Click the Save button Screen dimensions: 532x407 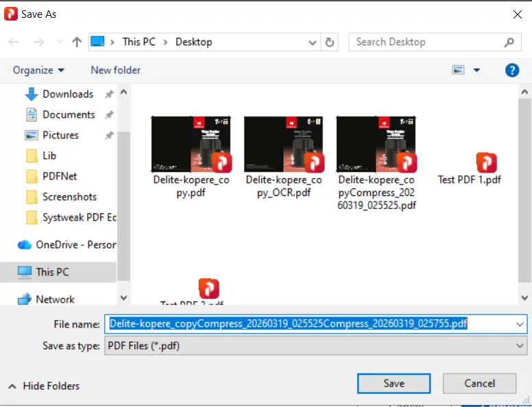[394, 383]
